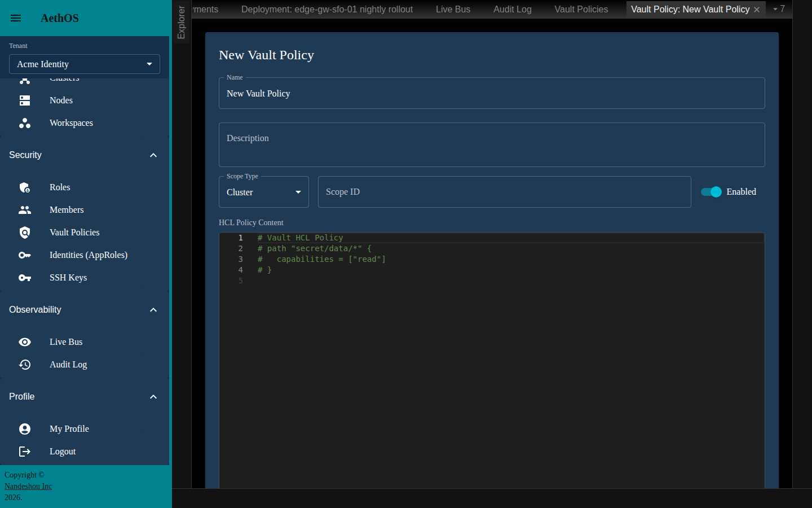The width and height of the screenshot is (812, 508).
Task: Click the My Profile avatar icon
Action: tap(25, 429)
